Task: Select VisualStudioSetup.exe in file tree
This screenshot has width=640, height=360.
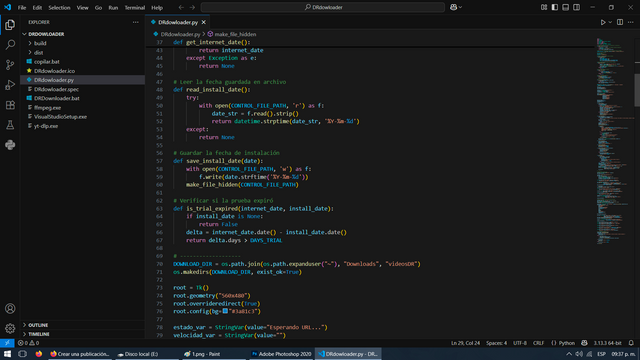Action: (60, 117)
